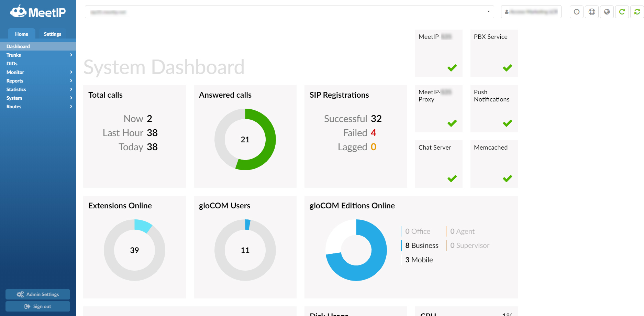This screenshot has height=316, width=644.
Task: Switch to the Settings tab
Action: point(52,34)
